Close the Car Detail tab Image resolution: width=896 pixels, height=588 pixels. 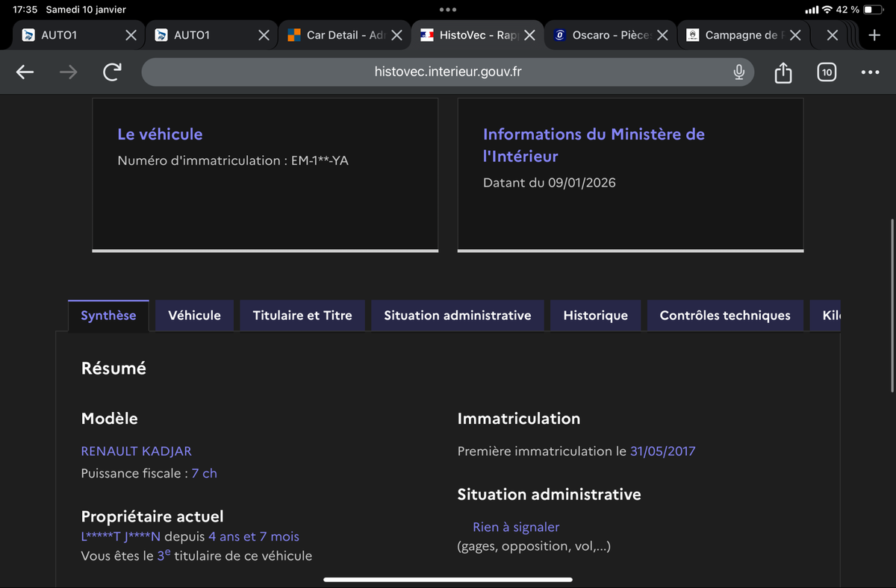tap(396, 35)
